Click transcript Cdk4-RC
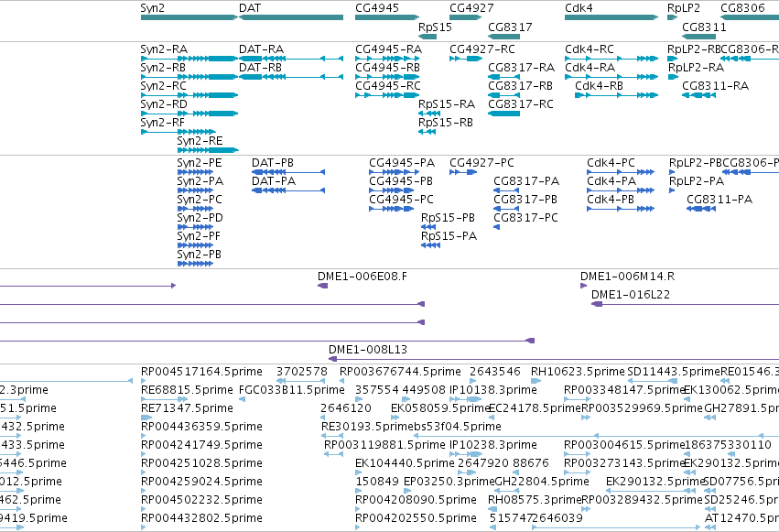Viewport: 779px width, 532px height. [611, 59]
